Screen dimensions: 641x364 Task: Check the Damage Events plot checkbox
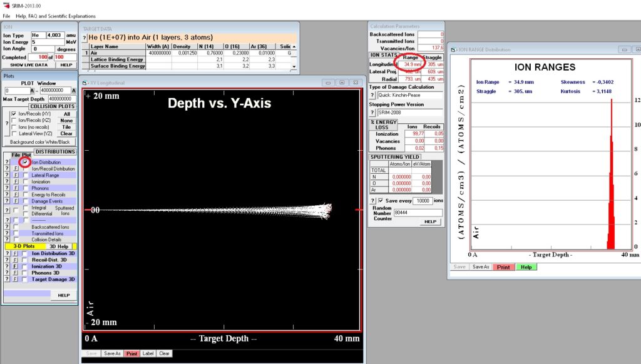(25, 201)
